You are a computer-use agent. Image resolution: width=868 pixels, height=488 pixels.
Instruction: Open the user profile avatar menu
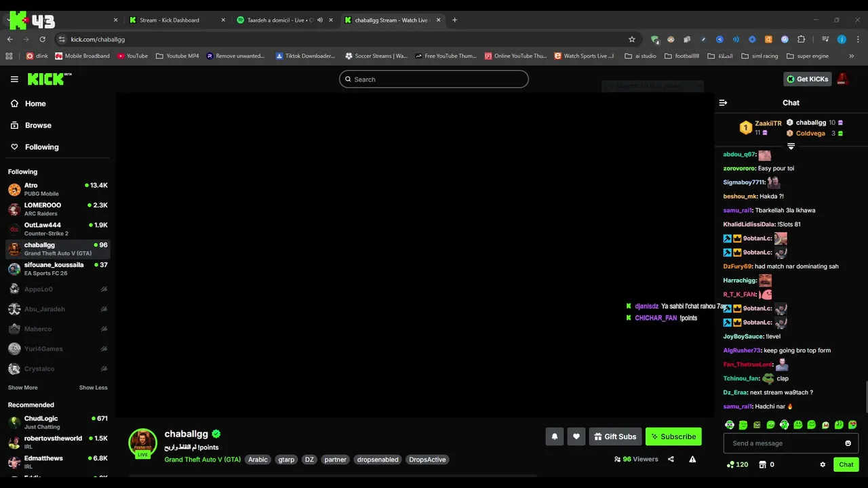[x=843, y=79]
